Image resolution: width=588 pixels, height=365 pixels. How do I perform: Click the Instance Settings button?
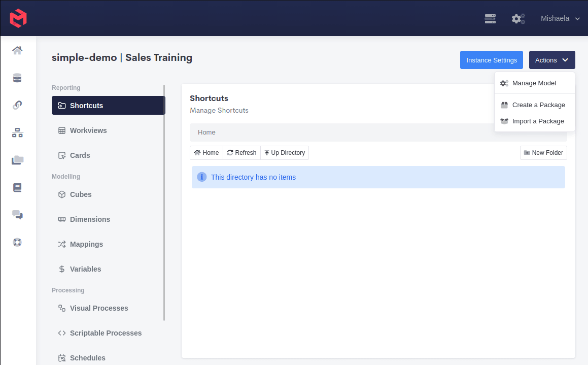click(491, 60)
